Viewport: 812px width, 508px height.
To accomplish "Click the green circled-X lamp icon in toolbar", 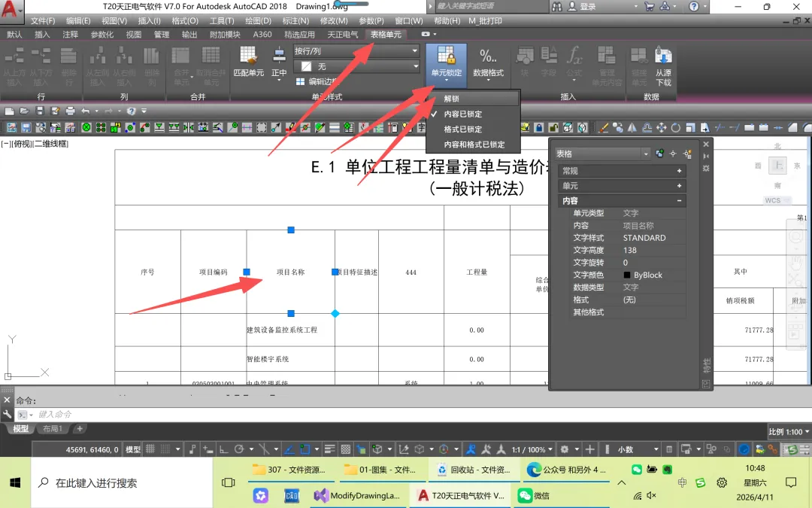I will point(86,127).
